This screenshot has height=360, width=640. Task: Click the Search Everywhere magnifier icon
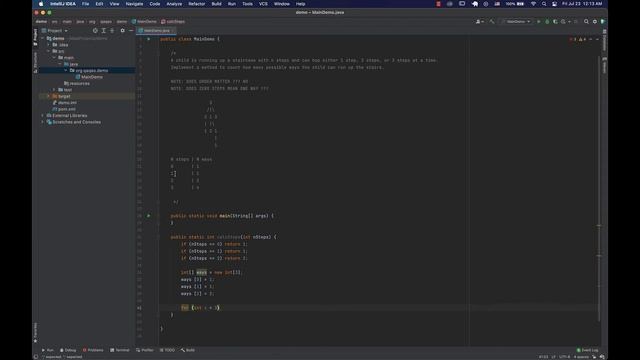coord(586,22)
